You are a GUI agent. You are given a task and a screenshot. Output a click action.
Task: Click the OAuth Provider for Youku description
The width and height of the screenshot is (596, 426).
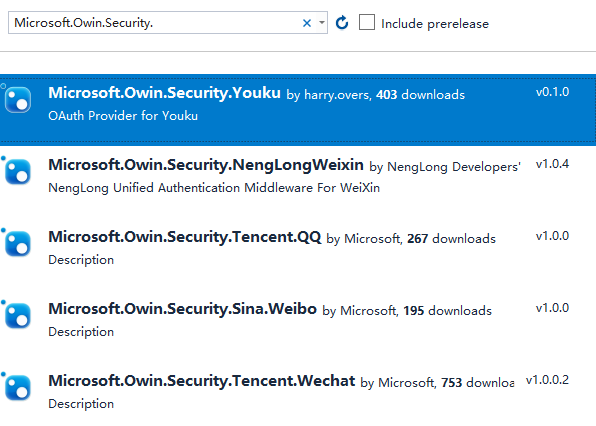pos(123,116)
